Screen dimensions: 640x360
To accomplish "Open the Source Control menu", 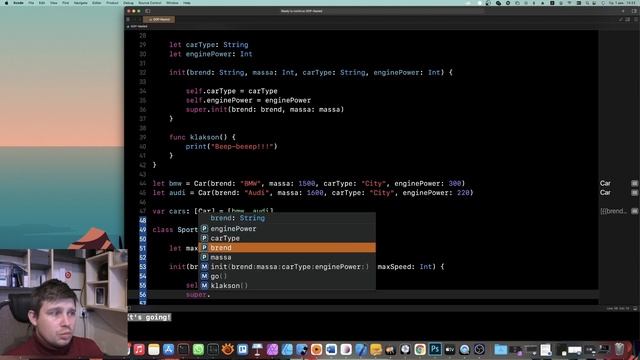I will 150,3.
